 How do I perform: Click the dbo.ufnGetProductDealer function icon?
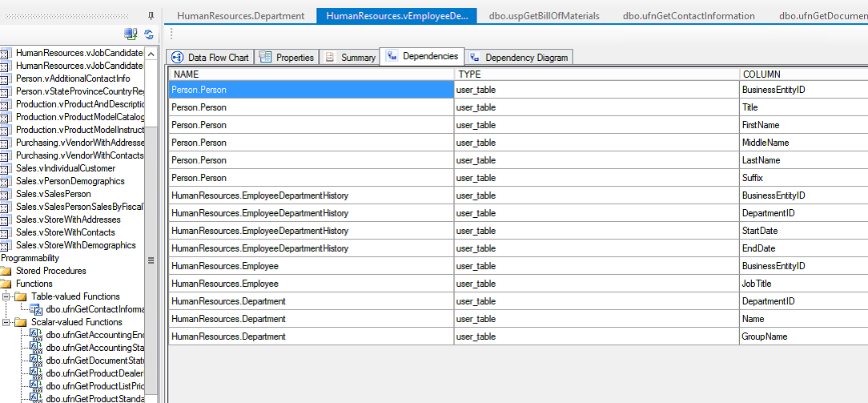pos(36,373)
